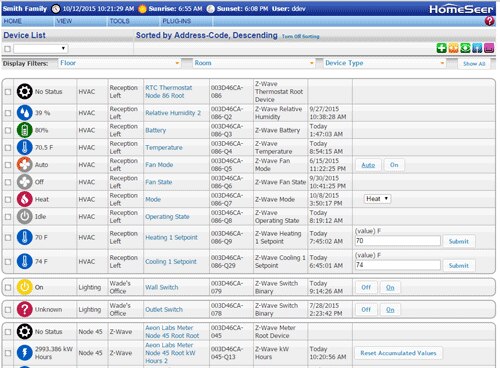This screenshot has height=368, width=500.
Task: Turn Off the Wall Switch
Action: (x=366, y=287)
